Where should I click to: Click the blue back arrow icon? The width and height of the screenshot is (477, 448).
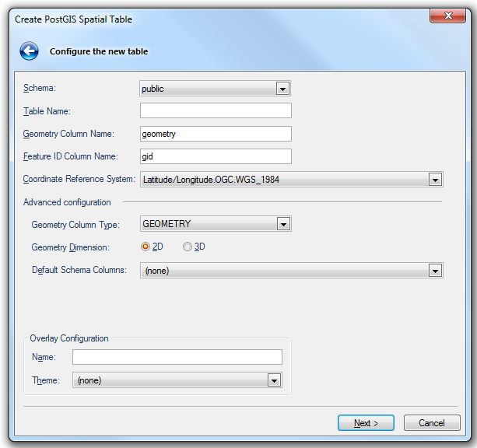[30, 51]
